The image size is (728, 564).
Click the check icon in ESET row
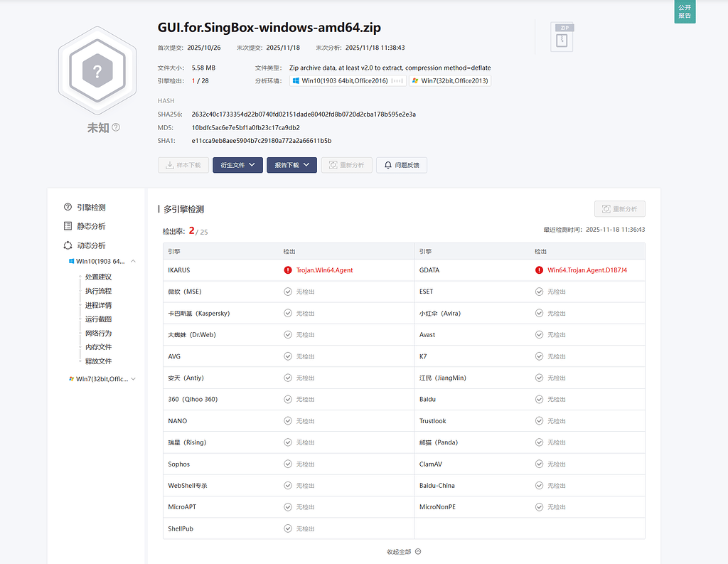coord(539,292)
